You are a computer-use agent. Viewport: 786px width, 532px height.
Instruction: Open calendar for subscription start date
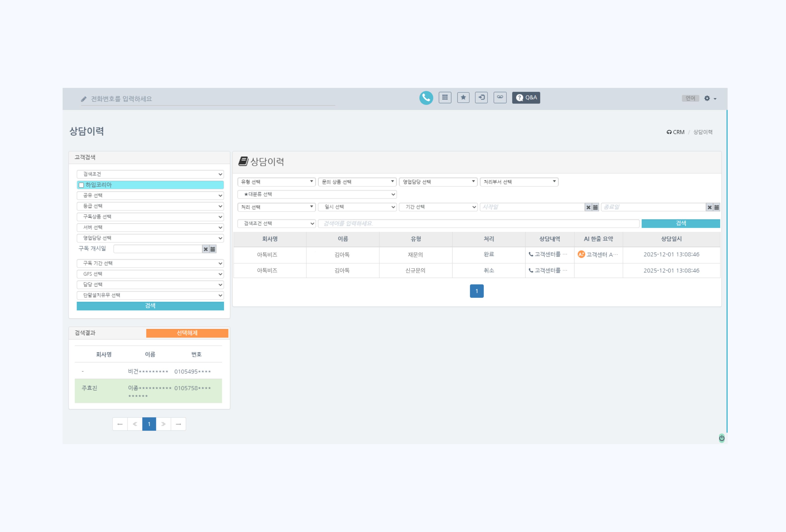(213, 249)
